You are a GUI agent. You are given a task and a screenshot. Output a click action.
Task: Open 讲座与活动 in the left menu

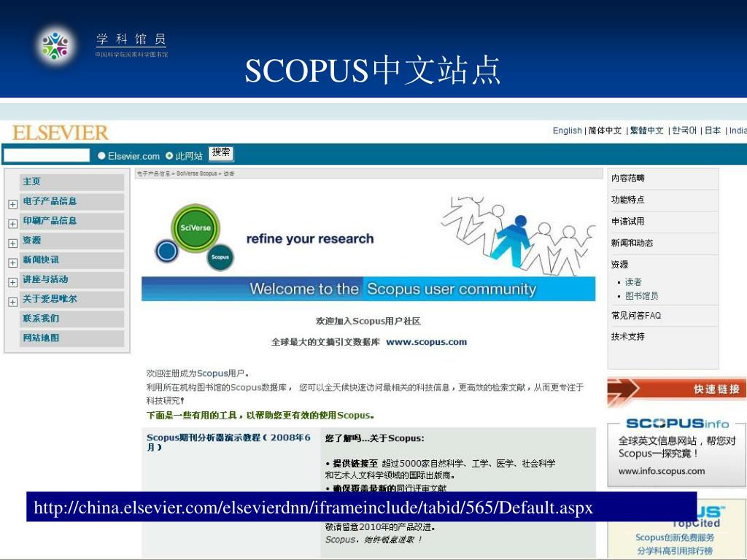72,279
